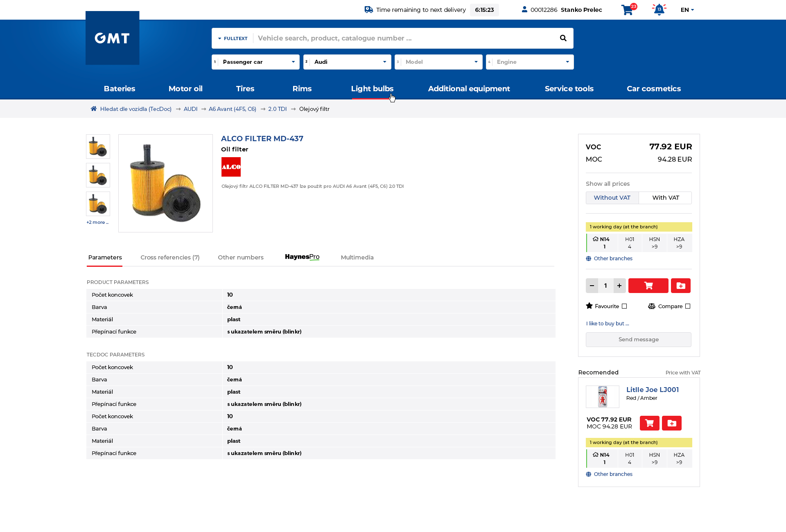
Task: Click main oil filter product image
Action: pos(165,183)
